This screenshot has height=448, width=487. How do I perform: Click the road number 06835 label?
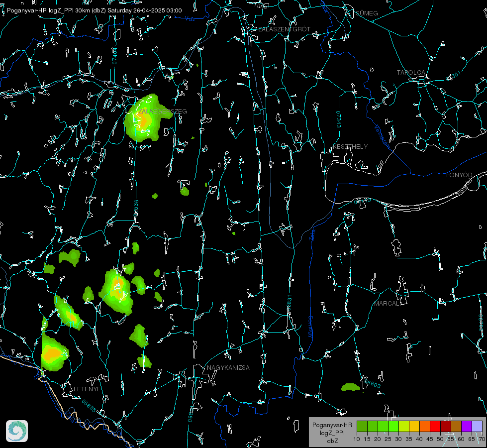(89, 406)
